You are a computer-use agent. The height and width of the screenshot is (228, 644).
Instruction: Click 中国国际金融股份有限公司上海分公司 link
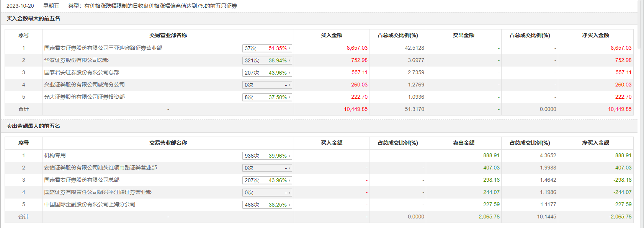coord(90,204)
